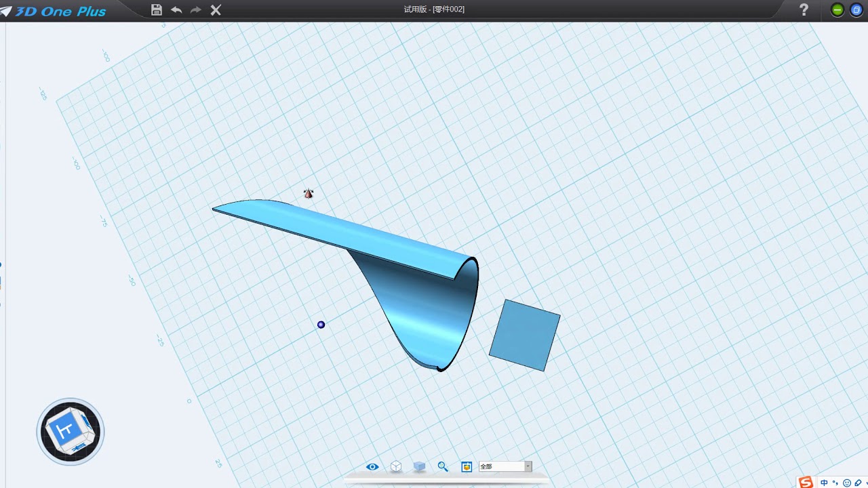Click the green minimize circle button
This screenshot has height=488, width=868.
[x=837, y=10]
